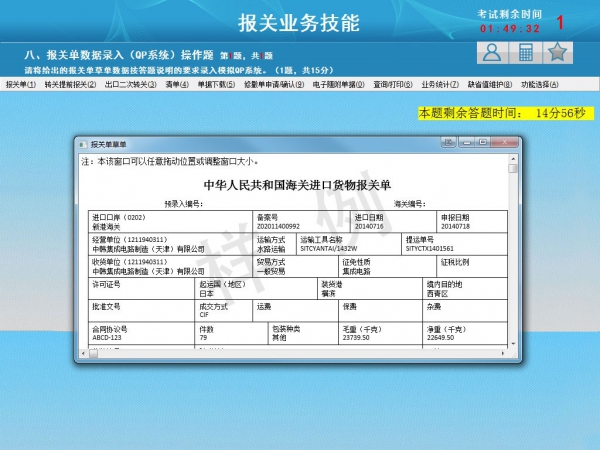The height and width of the screenshot is (450, 600).
Task: Open the 清单(4) menu
Action: coord(177,85)
